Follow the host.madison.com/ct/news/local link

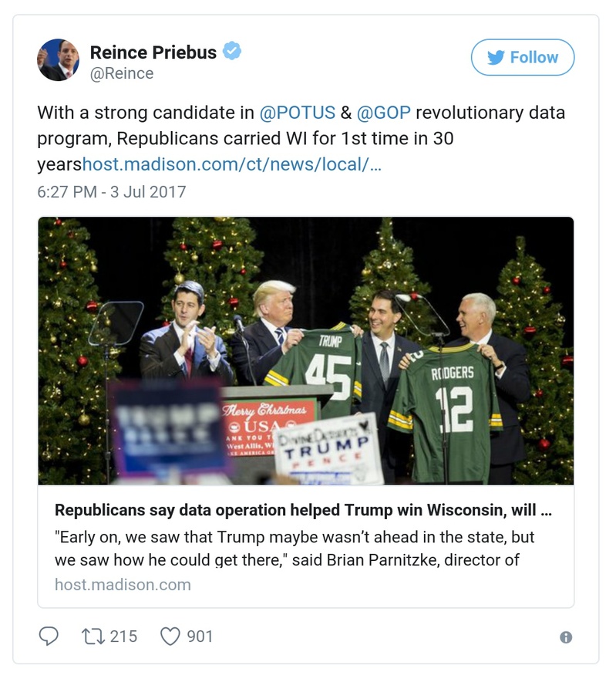tap(231, 165)
